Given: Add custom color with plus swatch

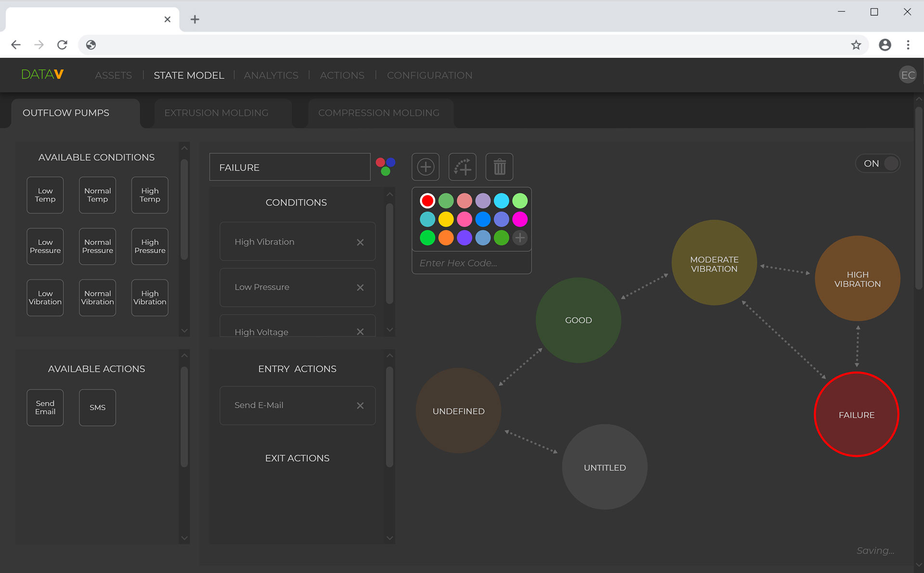Looking at the screenshot, I should (520, 237).
